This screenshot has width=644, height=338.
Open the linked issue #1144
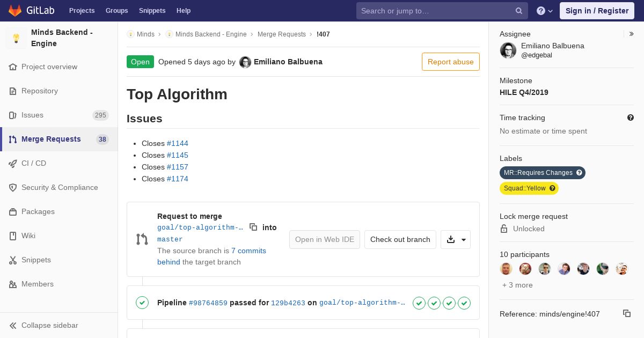177,143
